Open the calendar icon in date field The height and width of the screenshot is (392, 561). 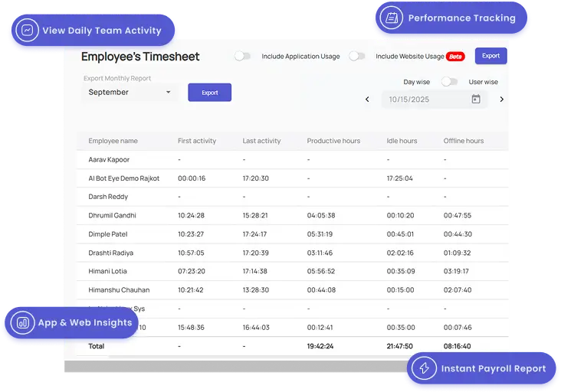[x=475, y=100]
